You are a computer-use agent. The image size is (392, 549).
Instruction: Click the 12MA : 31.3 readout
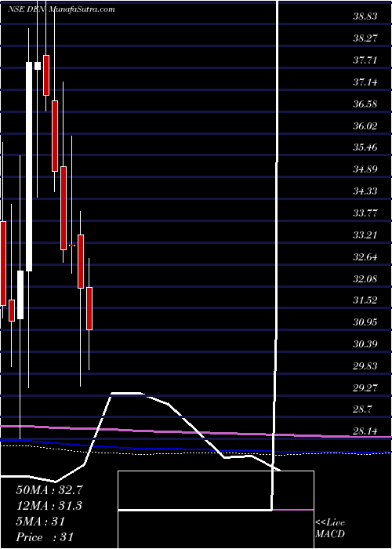pos(49,506)
